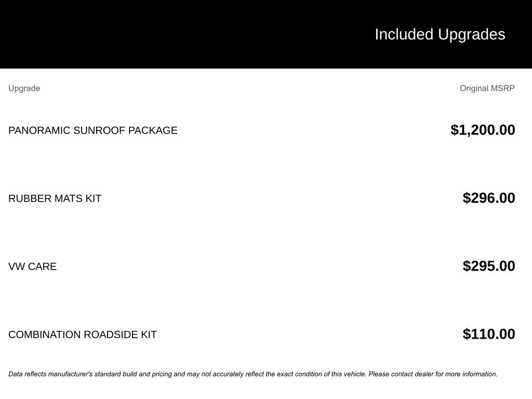Select the COMBINATION ROADSIDE KIT upgrade name
The image size is (532, 399).
83,335
